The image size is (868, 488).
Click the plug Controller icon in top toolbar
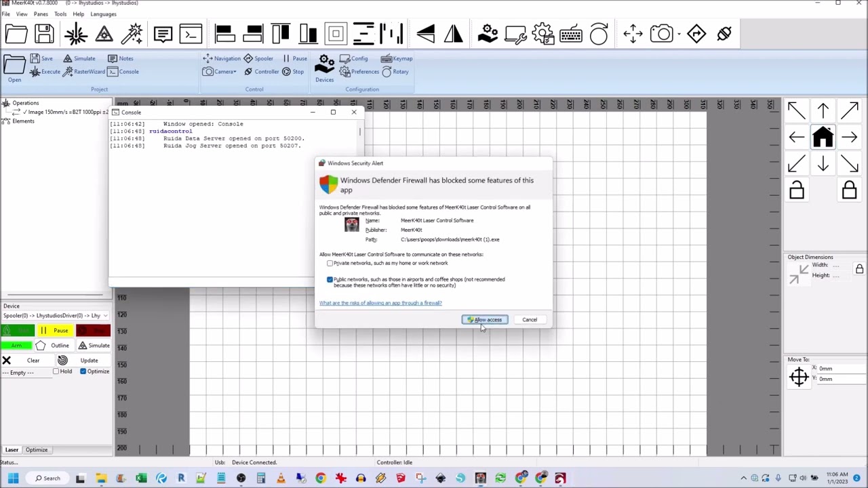(724, 34)
